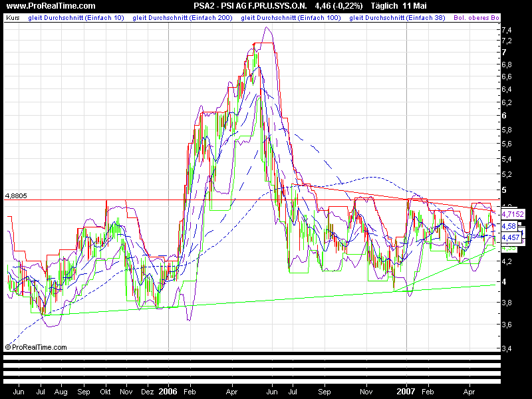Image resolution: width=532 pixels, height=399 pixels.
Task: Click the 4,8805 horizontal line label
Action: pyautogui.click(x=16, y=196)
